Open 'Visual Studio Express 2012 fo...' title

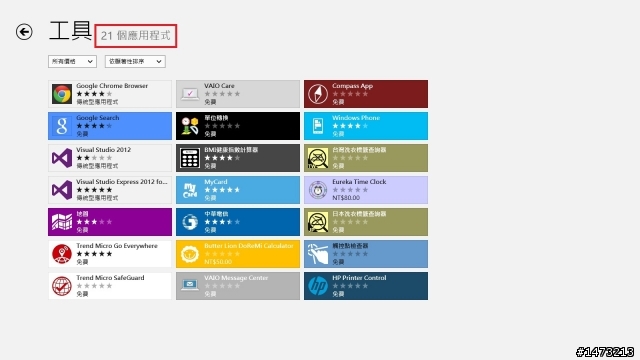coord(122,182)
